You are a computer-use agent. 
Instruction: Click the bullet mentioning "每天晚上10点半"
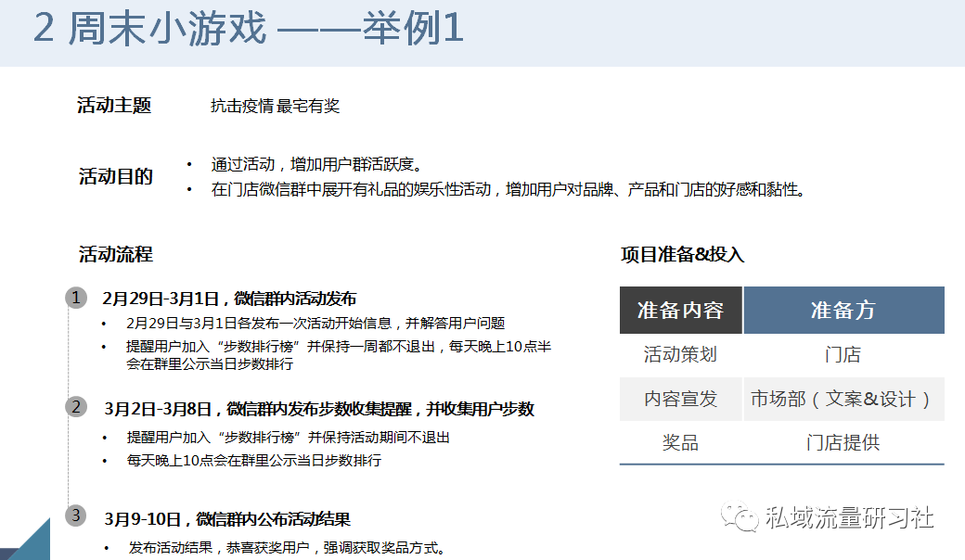[339, 355]
